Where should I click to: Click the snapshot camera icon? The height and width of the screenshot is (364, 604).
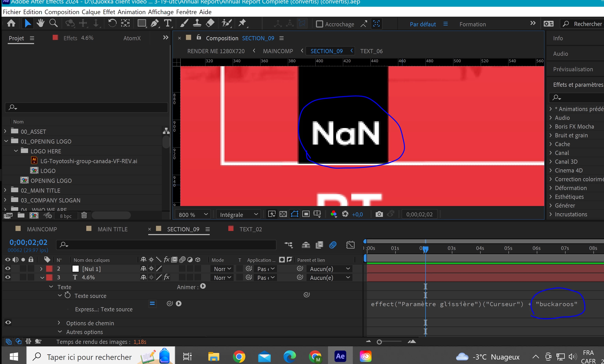[x=379, y=214]
